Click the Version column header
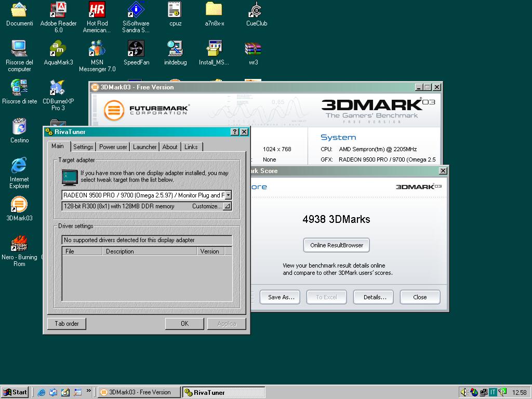The image size is (532, 399). (x=210, y=251)
